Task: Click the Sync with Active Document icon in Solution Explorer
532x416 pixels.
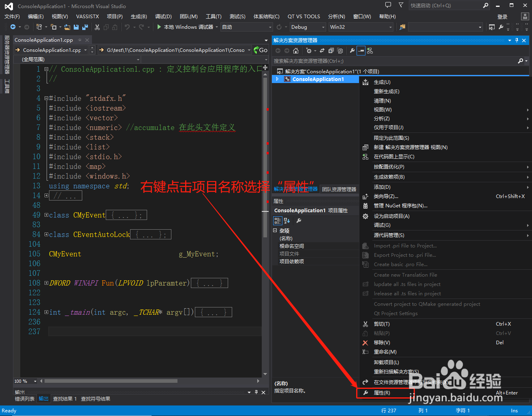Action: click(323, 50)
